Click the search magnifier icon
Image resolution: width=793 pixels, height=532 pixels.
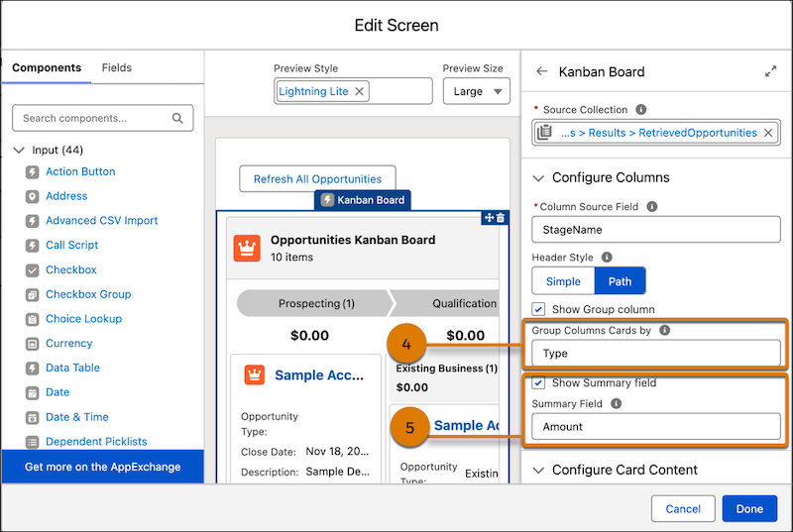coord(177,118)
